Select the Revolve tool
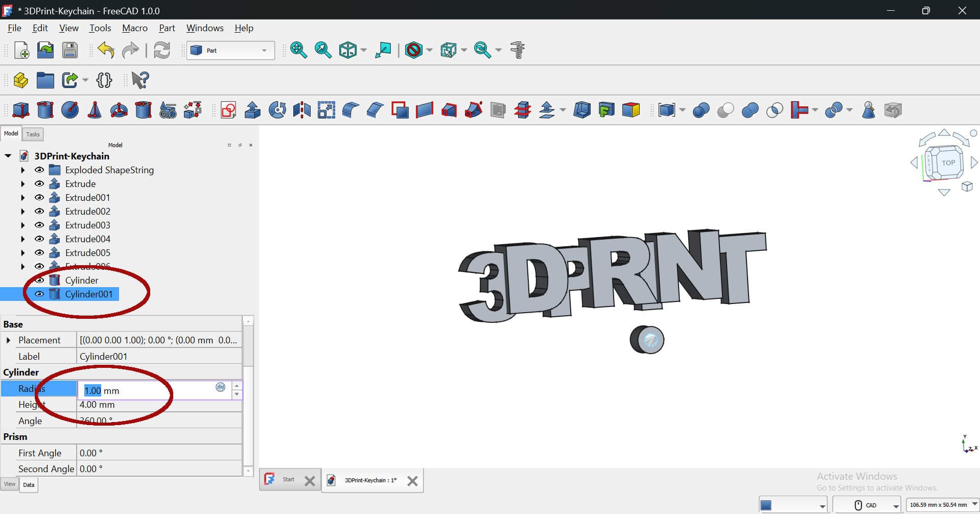Screen dimensions: 980x514 pyautogui.click(x=277, y=110)
